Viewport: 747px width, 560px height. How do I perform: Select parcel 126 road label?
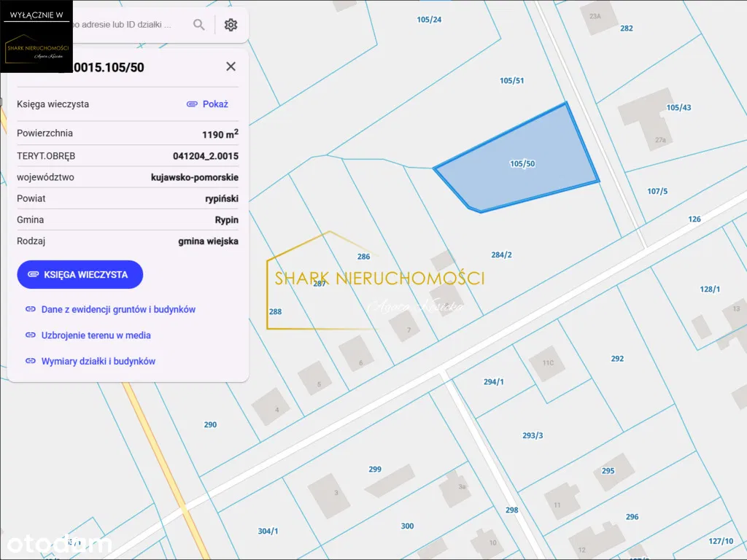click(694, 219)
